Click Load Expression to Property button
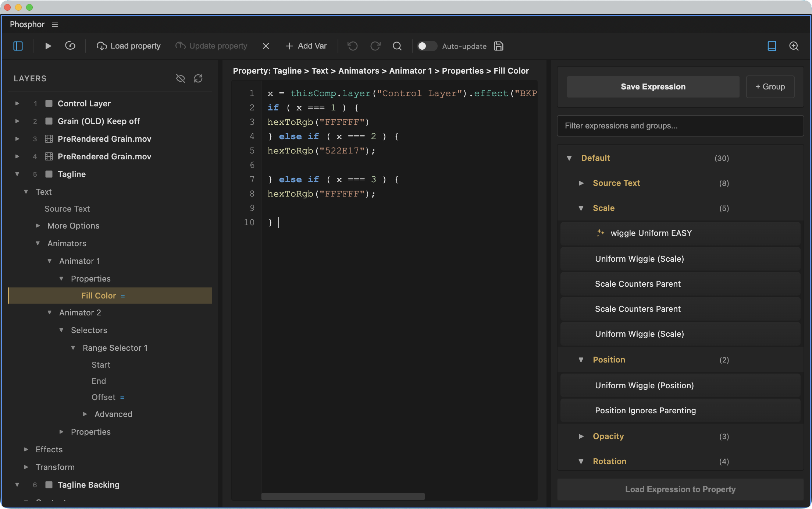The height and width of the screenshot is (509, 812). [x=680, y=489]
